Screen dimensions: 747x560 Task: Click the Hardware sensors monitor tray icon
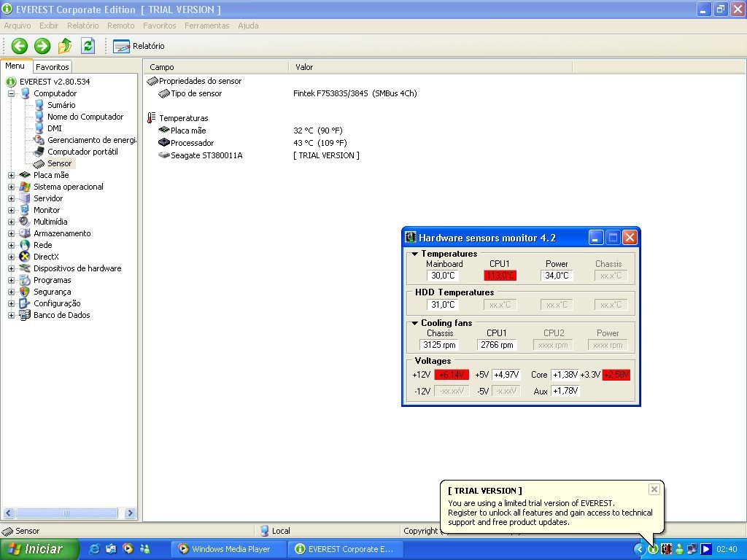[x=667, y=549]
